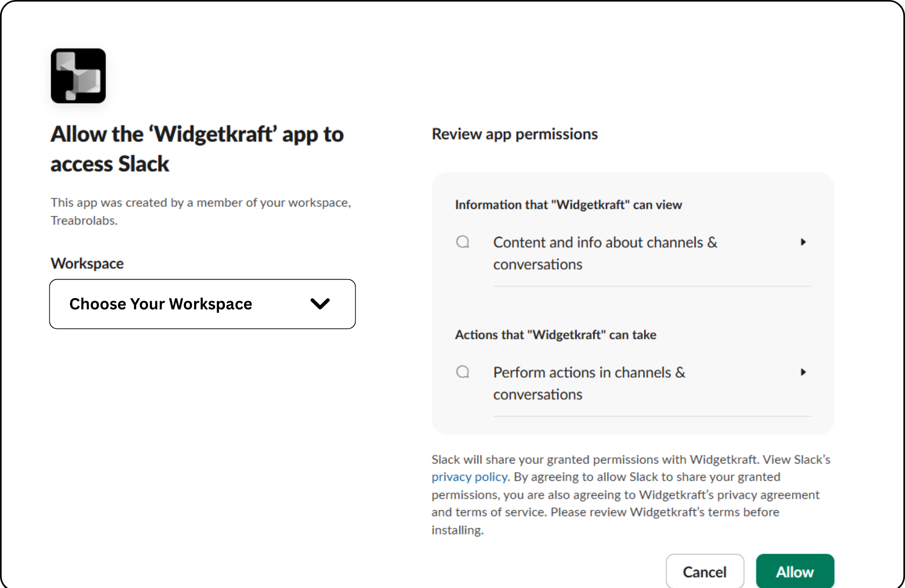Click the 'Review app permissions' heading
The image size is (905, 588).
pos(514,134)
